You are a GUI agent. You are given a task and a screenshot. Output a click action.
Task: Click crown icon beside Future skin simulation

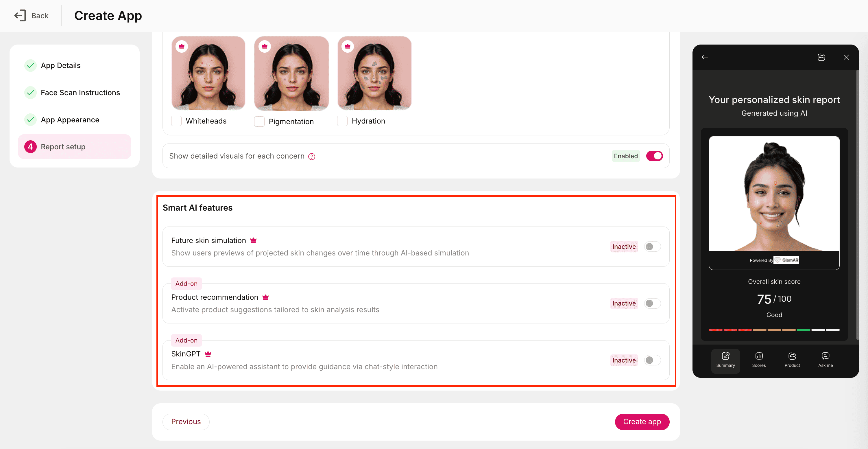pyautogui.click(x=253, y=240)
